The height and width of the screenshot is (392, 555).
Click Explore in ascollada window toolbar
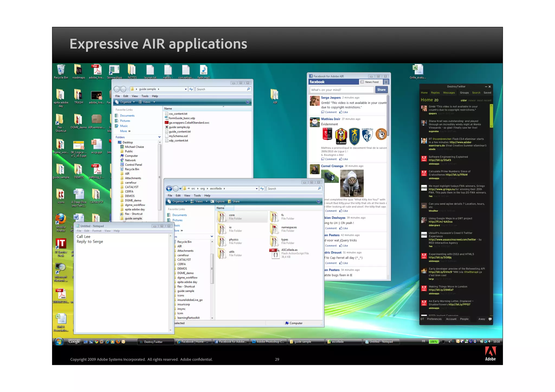tap(218, 202)
